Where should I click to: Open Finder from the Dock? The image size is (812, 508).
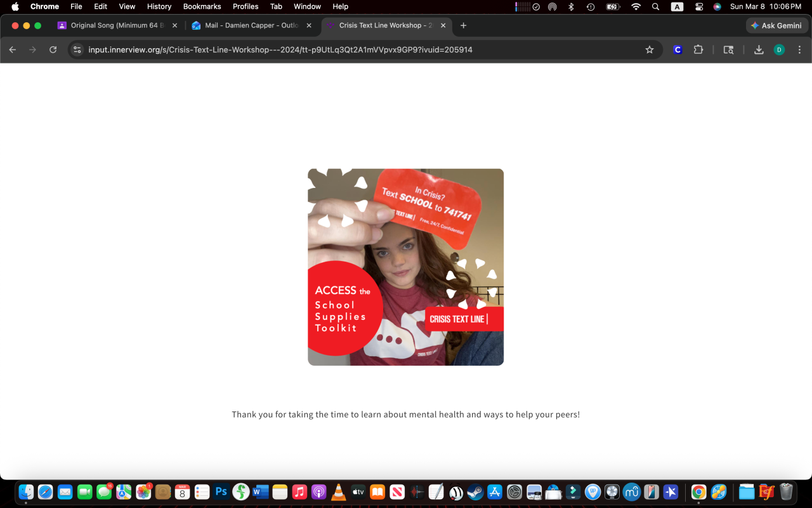pyautogui.click(x=26, y=491)
